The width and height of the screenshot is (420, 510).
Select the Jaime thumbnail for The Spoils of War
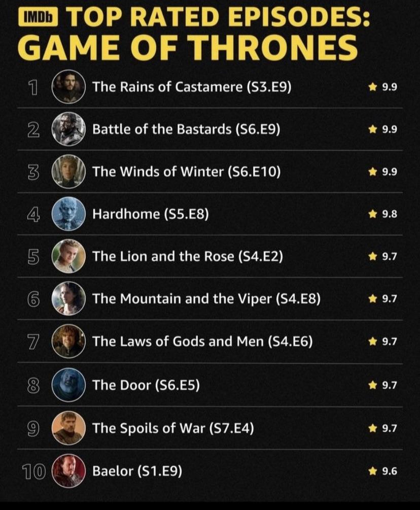click(x=69, y=428)
